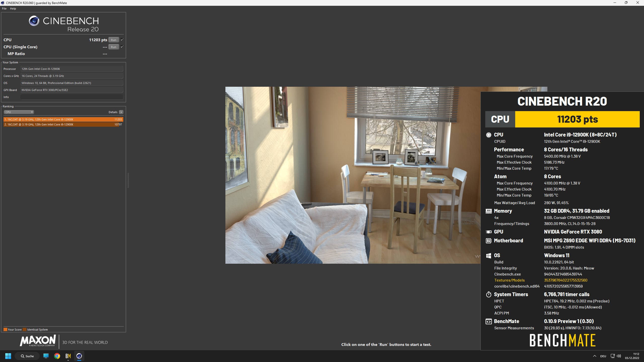The width and height of the screenshot is (644, 362).
Task: Open the volume tray icon
Action: click(619, 356)
